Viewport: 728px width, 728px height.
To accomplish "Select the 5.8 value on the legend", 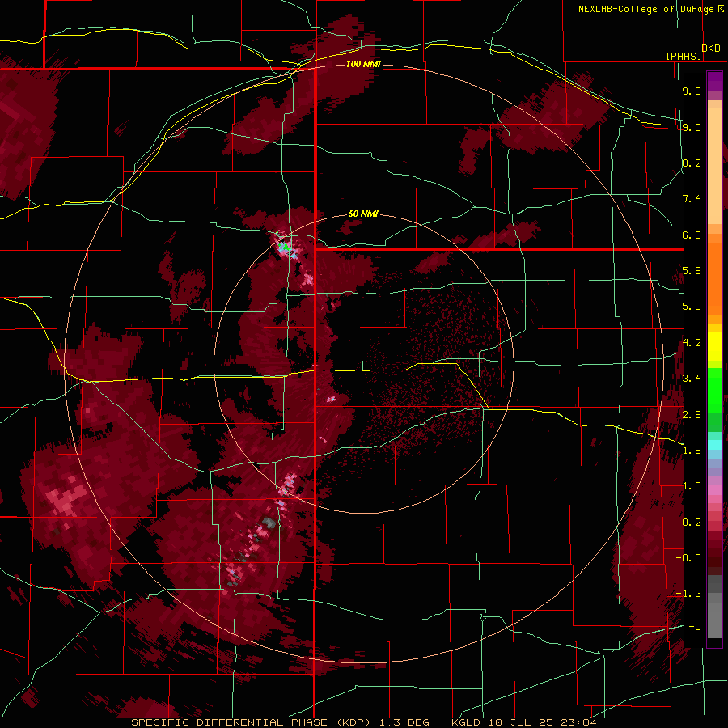I will click(692, 271).
